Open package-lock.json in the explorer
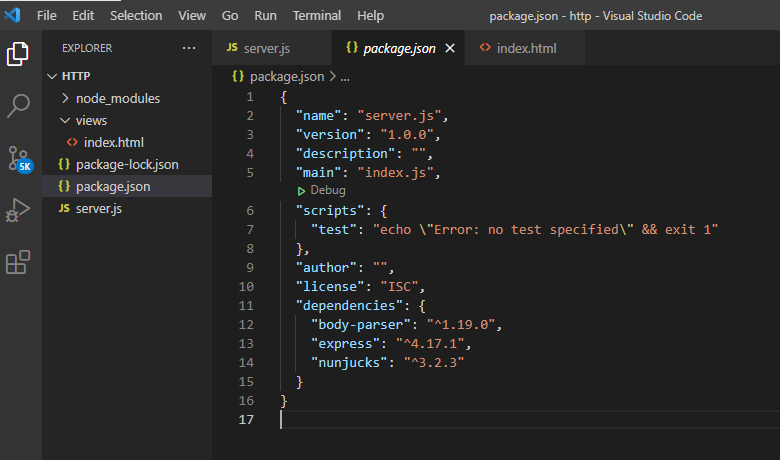Viewport: 780px width, 460px height. coord(127,164)
